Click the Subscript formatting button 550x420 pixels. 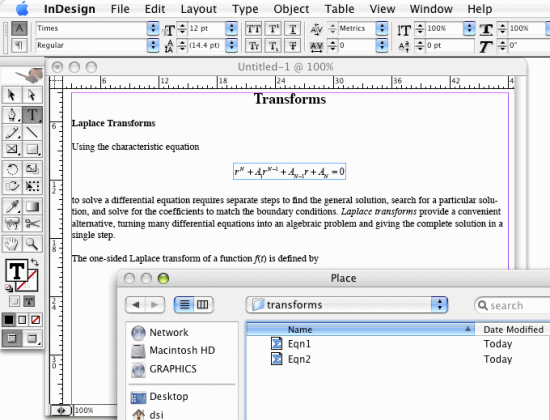[273, 46]
